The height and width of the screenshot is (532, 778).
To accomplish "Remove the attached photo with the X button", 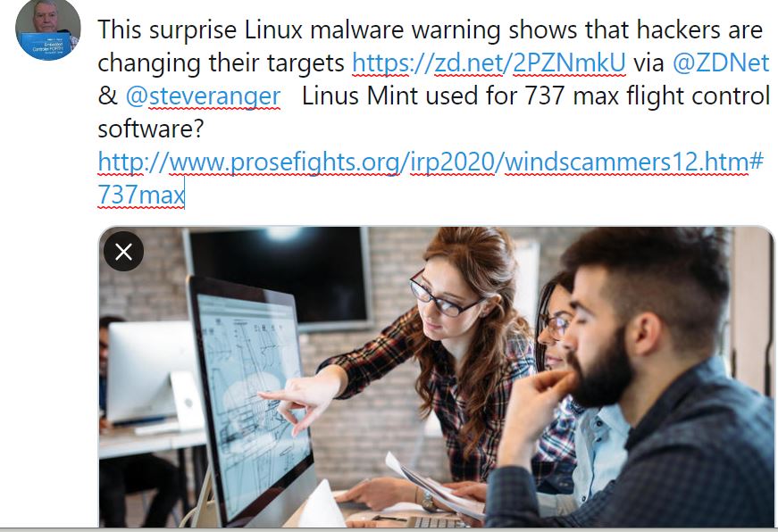I will coord(123,252).
